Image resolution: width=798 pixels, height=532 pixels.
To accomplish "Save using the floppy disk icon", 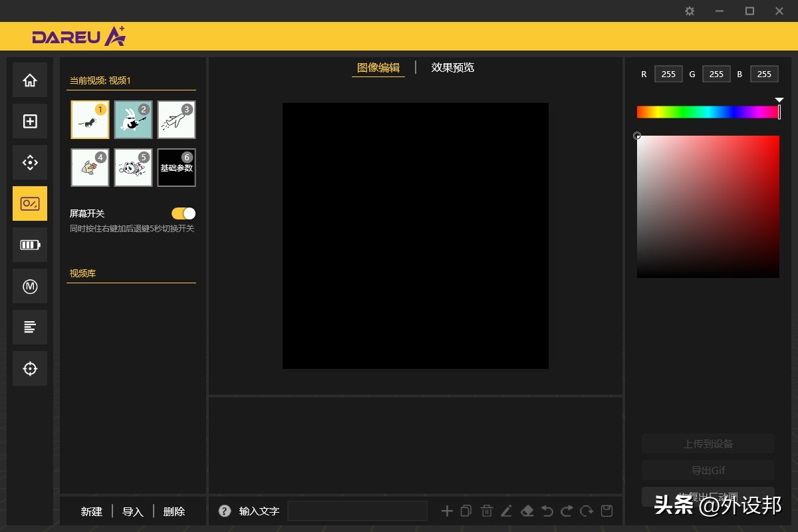I will [x=606, y=511].
